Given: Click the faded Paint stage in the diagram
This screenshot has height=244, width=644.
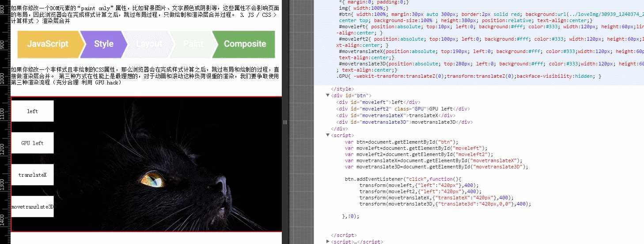Looking at the screenshot, I should click(x=193, y=44).
